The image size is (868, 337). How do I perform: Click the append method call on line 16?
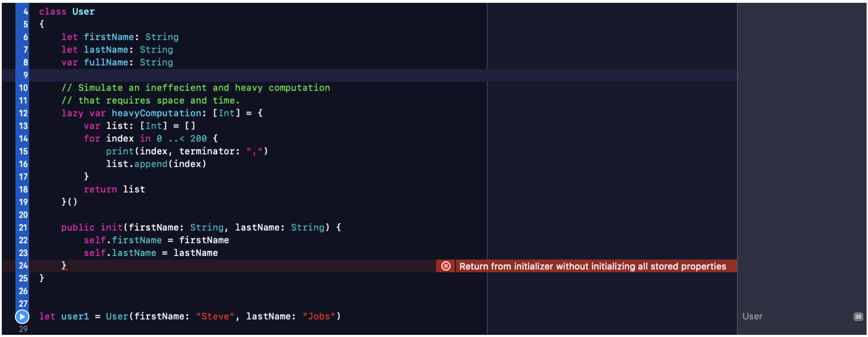[150, 164]
